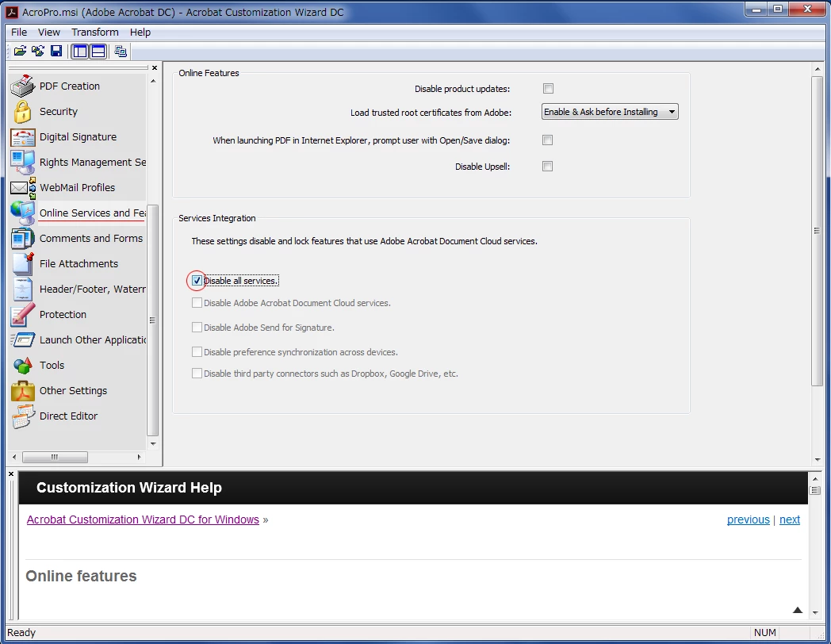This screenshot has width=831, height=644.
Task: Click the Rights Management Server icon
Action: click(x=23, y=163)
